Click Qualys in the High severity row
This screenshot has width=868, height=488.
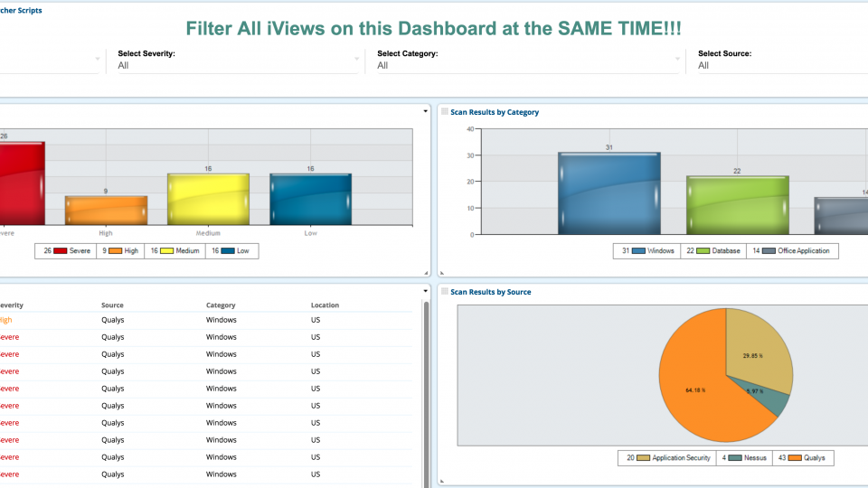pyautogui.click(x=113, y=320)
